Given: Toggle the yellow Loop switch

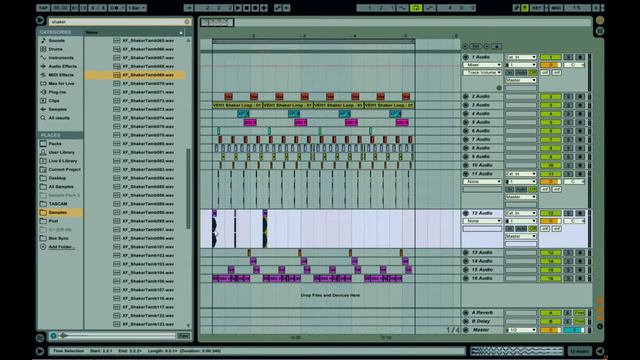Looking at the screenshot, I should coord(416,8).
